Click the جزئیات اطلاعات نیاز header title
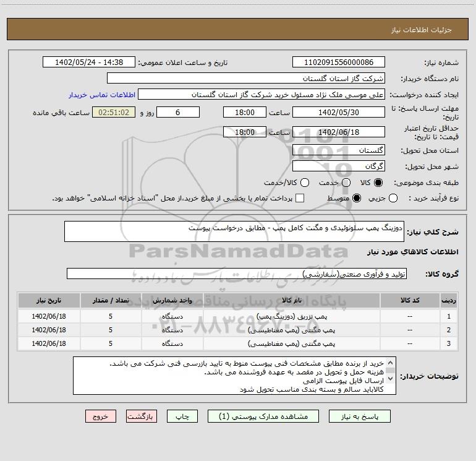Viewport: 476px width, 461px height. (421, 30)
